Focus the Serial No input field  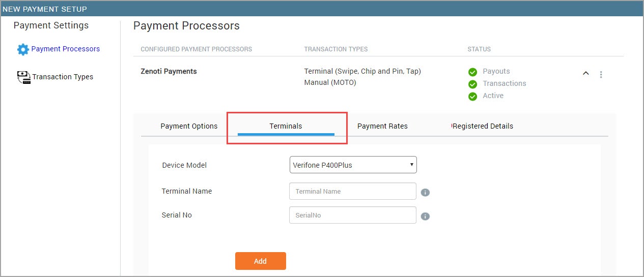pos(353,215)
